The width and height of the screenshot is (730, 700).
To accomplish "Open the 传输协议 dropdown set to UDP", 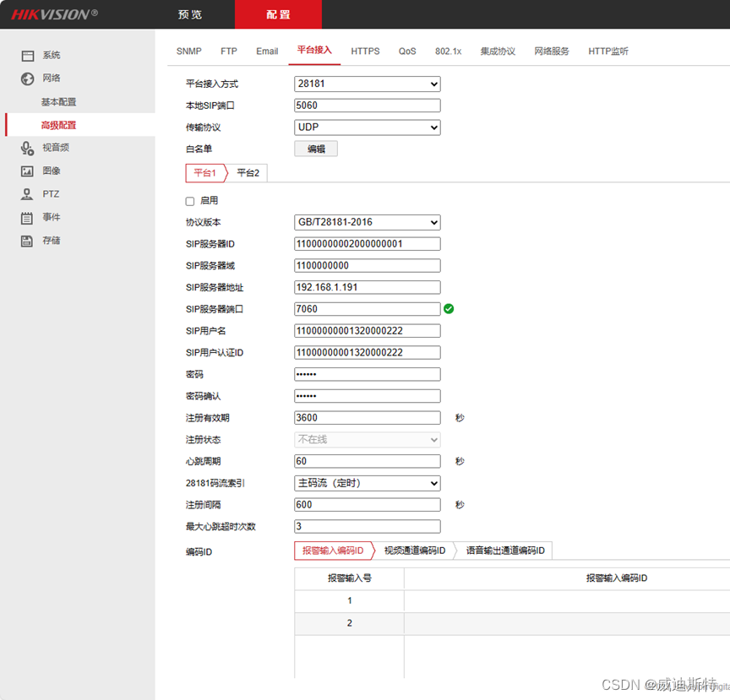I will coord(368,128).
